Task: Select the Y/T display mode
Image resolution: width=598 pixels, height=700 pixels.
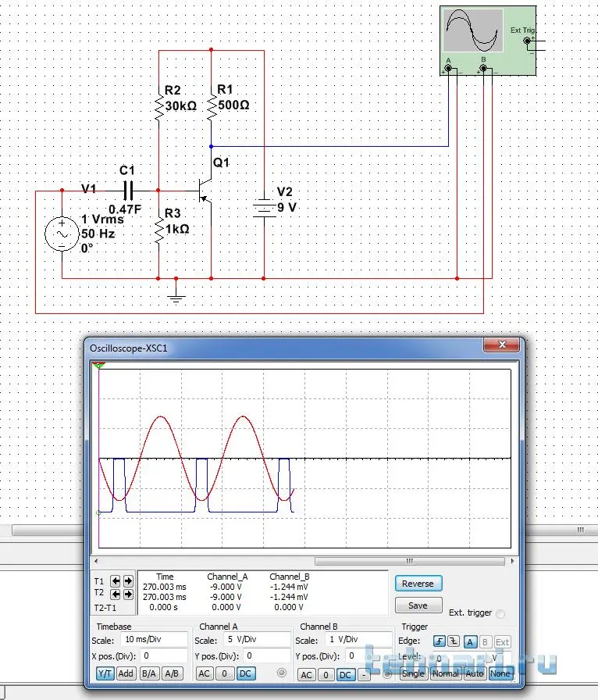Action: pyautogui.click(x=104, y=673)
